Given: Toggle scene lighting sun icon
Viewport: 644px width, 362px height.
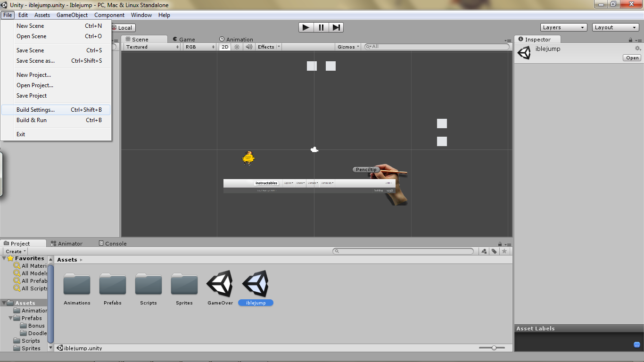Looking at the screenshot, I should [237, 47].
